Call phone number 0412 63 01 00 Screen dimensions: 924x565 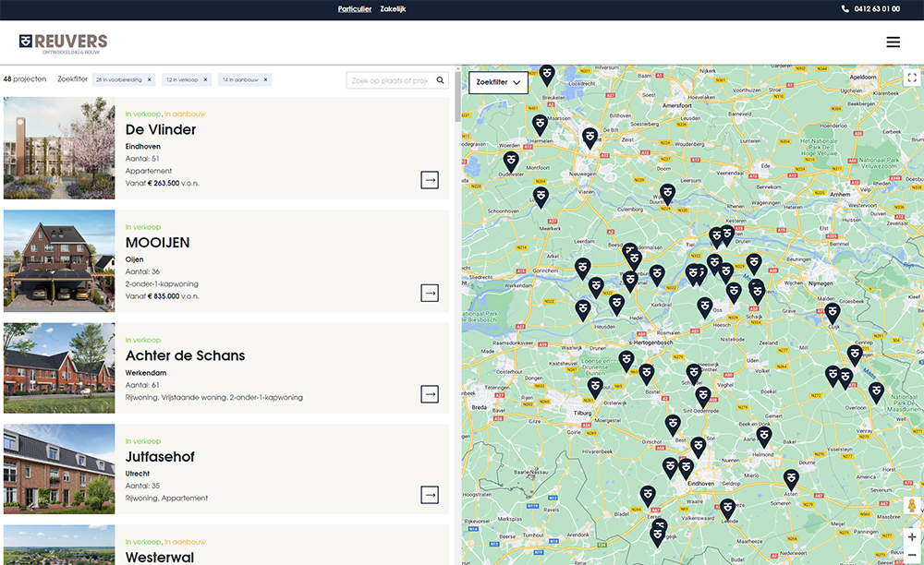(870, 8)
